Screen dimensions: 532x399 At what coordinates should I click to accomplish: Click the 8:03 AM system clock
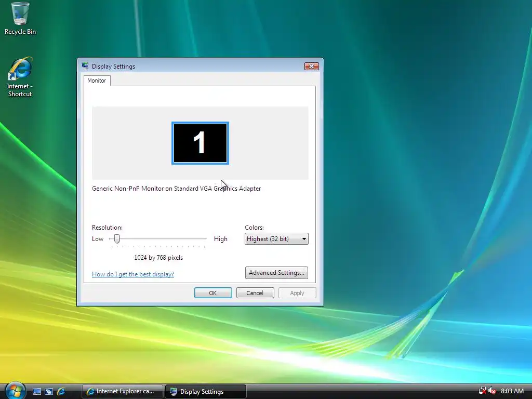point(512,391)
